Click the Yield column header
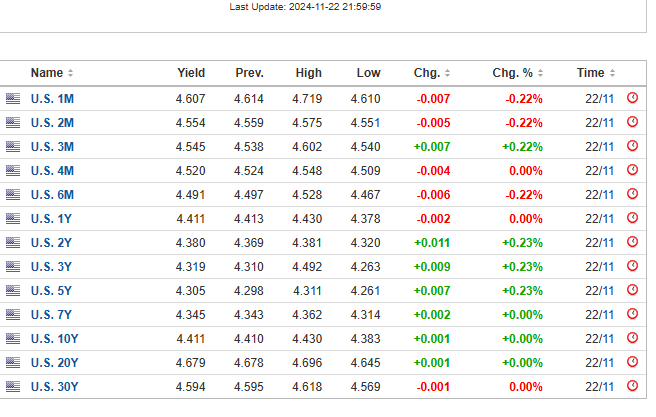This screenshot has width=656, height=417. (x=191, y=73)
